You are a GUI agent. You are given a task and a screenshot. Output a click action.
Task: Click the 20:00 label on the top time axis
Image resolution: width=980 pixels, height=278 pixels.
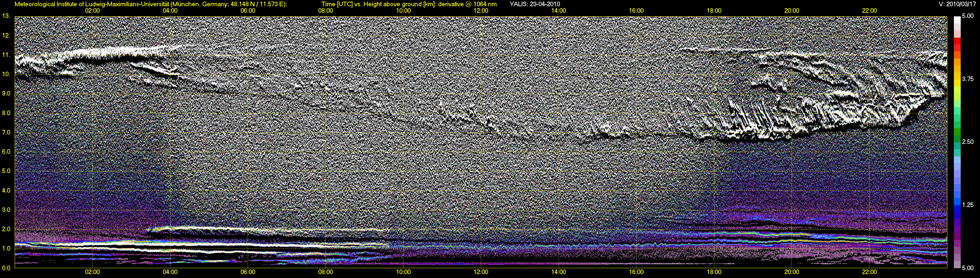pyautogui.click(x=792, y=11)
